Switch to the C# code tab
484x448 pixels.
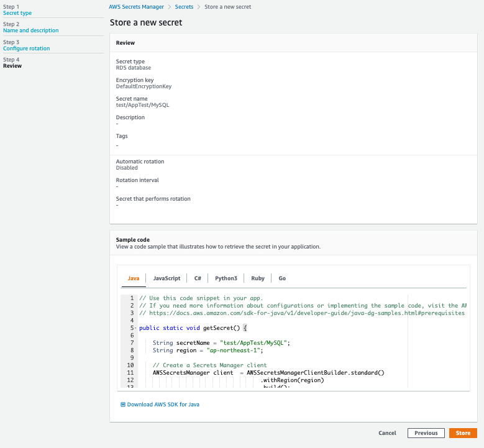click(x=198, y=278)
